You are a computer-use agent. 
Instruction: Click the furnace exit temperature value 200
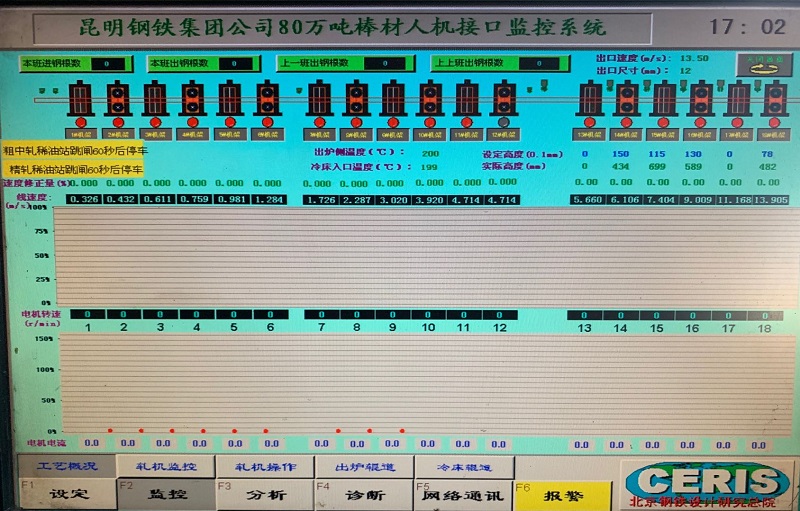tap(430, 154)
